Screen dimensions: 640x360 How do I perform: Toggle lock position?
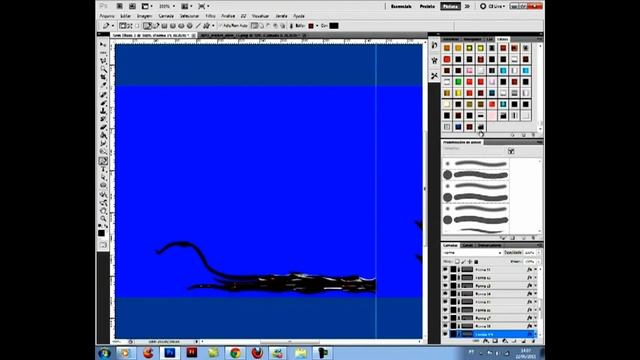click(x=470, y=262)
